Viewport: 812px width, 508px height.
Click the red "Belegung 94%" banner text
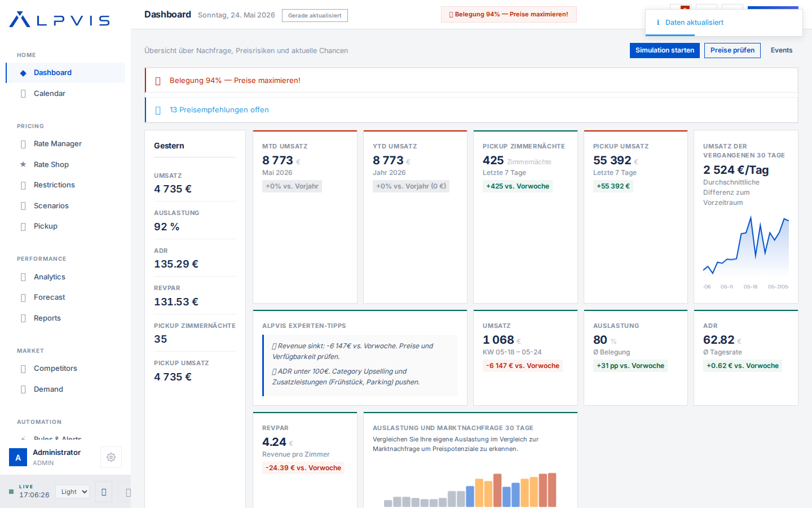point(235,81)
